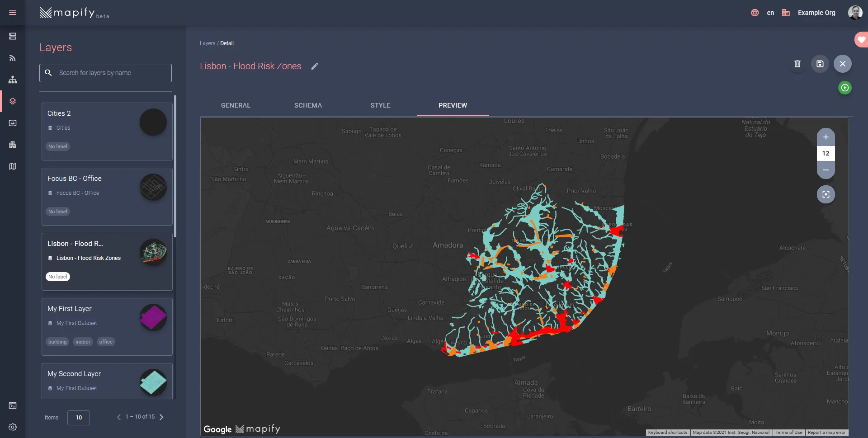Open the workflows hierarchy sidebar icon
This screenshot has height=438, width=868.
click(13, 80)
